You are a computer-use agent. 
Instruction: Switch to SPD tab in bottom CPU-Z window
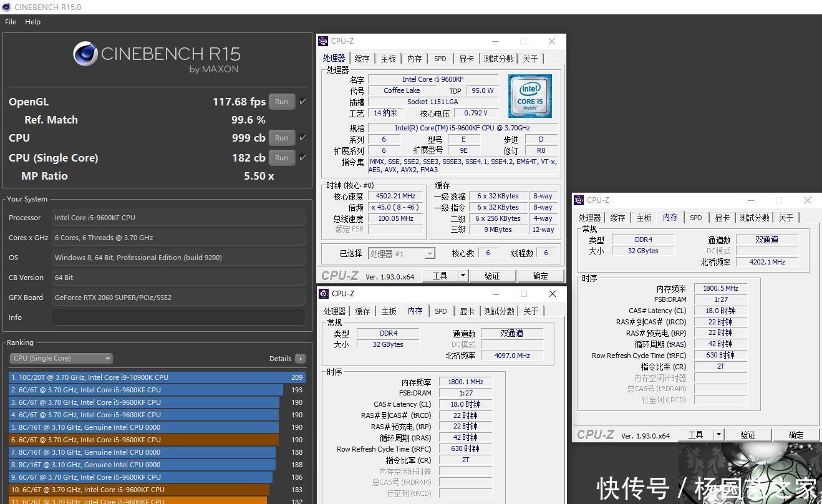point(441,311)
